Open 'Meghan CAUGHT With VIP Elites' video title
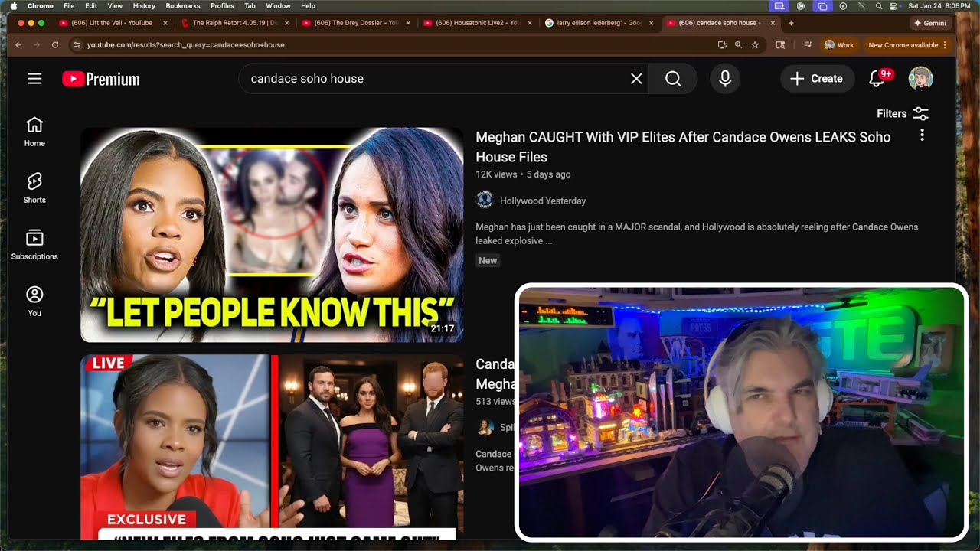The height and width of the screenshot is (551, 980). (x=683, y=147)
